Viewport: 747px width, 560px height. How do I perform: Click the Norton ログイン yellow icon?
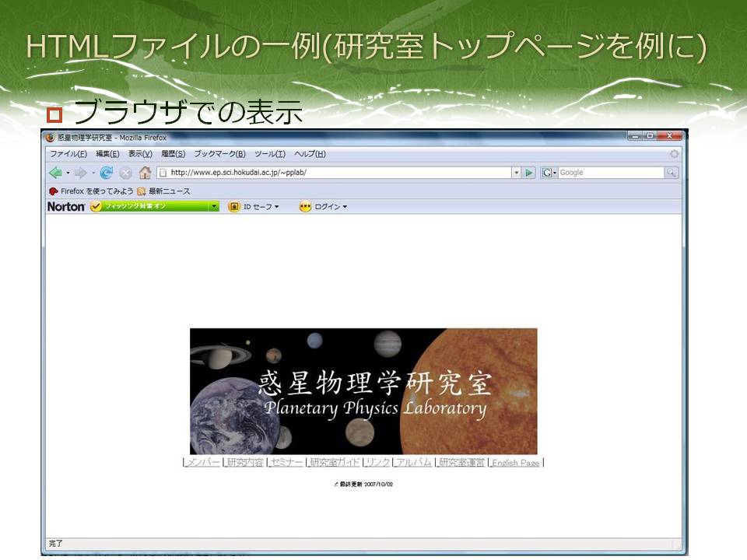coord(305,207)
